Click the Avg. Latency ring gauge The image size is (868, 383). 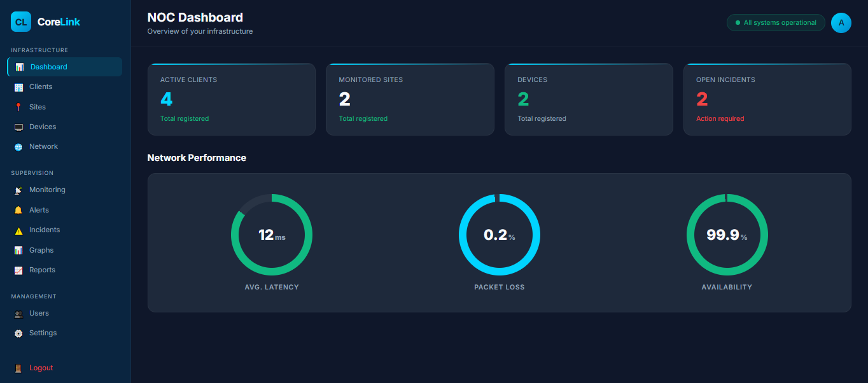272,235
